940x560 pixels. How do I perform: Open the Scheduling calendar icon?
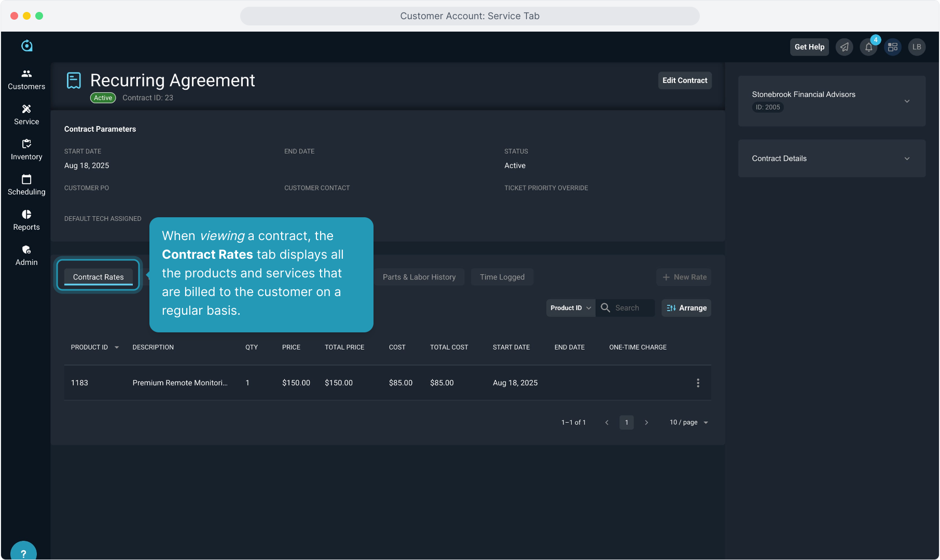(26, 179)
